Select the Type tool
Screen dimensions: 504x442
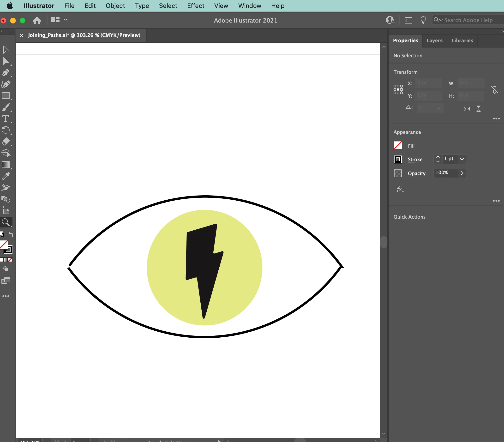click(x=6, y=119)
